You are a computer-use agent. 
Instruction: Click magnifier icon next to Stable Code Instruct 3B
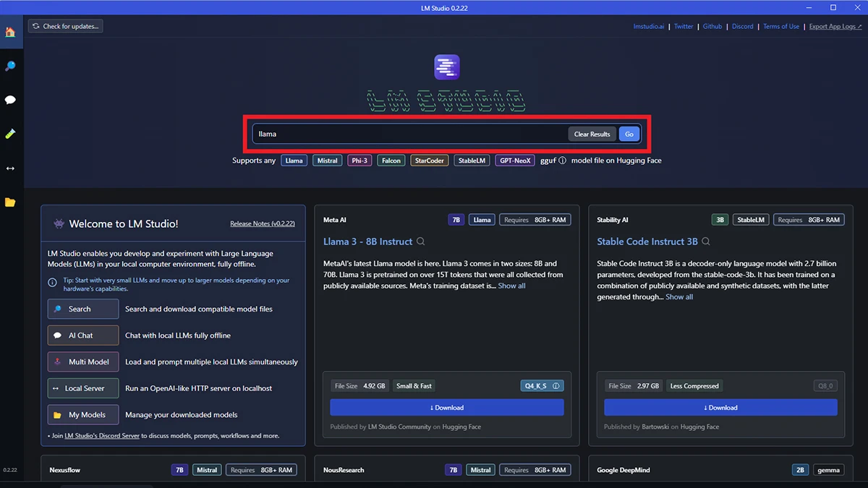706,241
